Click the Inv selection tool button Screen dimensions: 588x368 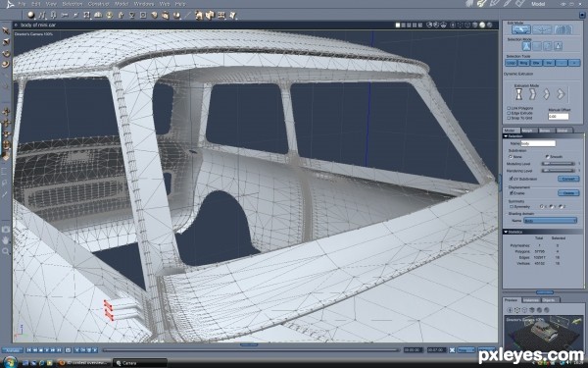pyautogui.click(x=549, y=63)
